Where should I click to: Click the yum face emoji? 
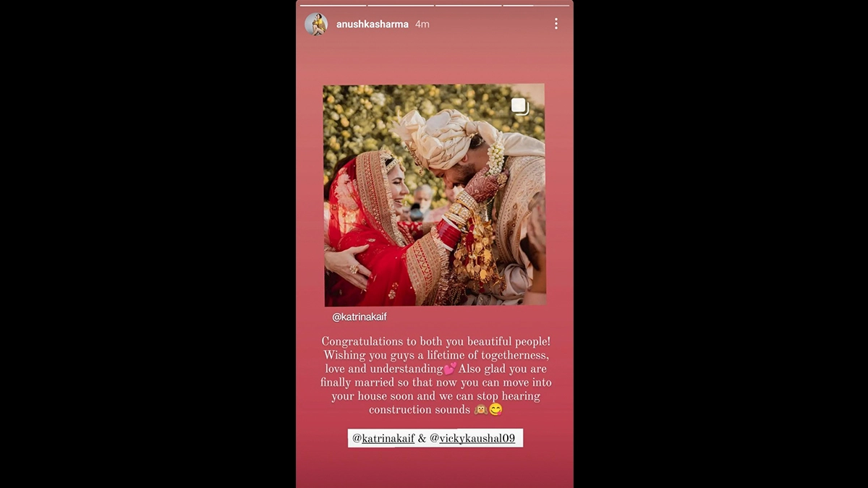pyautogui.click(x=495, y=409)
